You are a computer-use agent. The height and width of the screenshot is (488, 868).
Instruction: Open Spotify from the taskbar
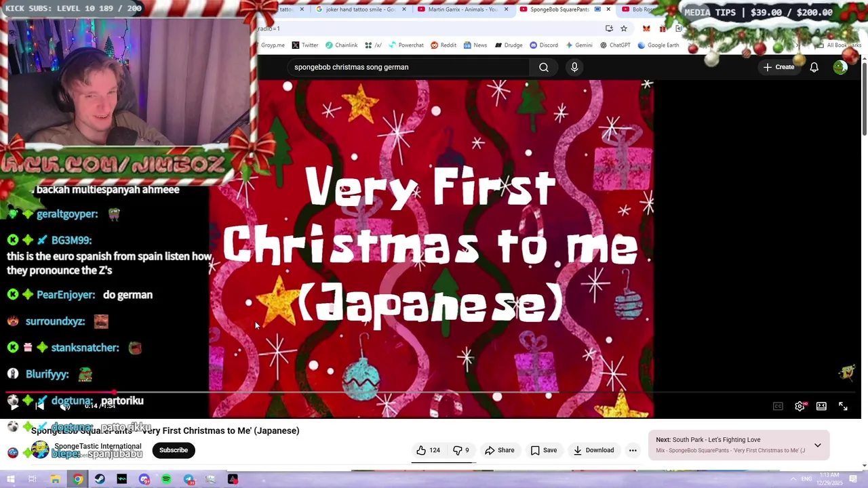(x=166, y=479)
